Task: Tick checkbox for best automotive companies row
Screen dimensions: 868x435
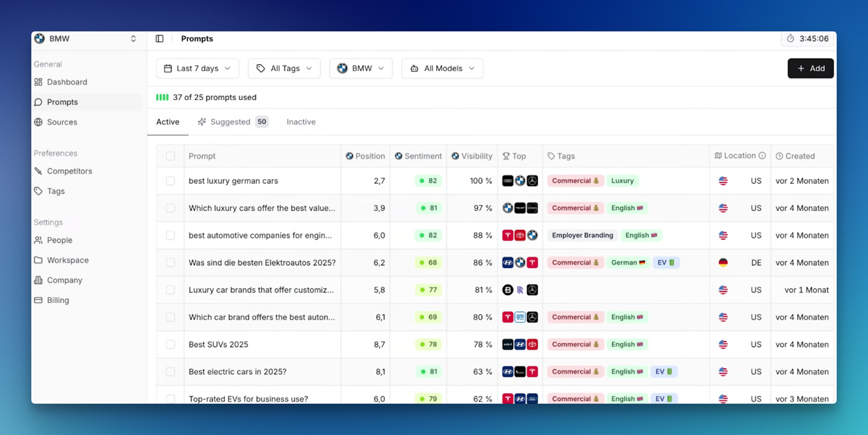Action: click(171, 235)
